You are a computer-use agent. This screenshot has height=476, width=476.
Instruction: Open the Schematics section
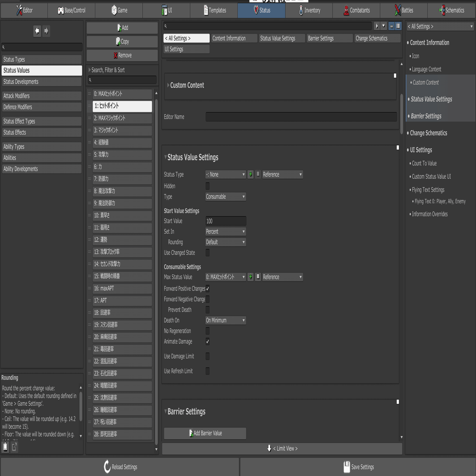451,10
